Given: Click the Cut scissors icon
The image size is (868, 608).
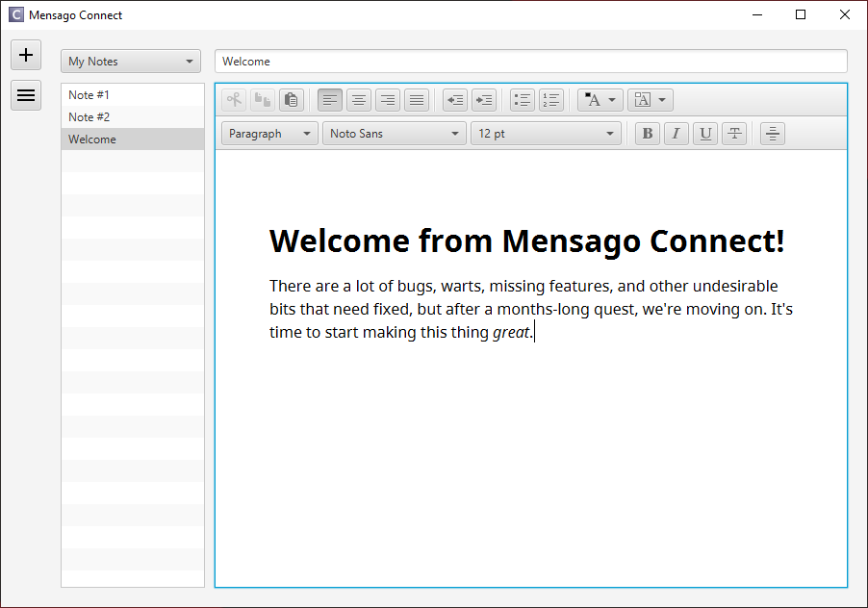Looking at the screenshot, I should tap(234, 100).
